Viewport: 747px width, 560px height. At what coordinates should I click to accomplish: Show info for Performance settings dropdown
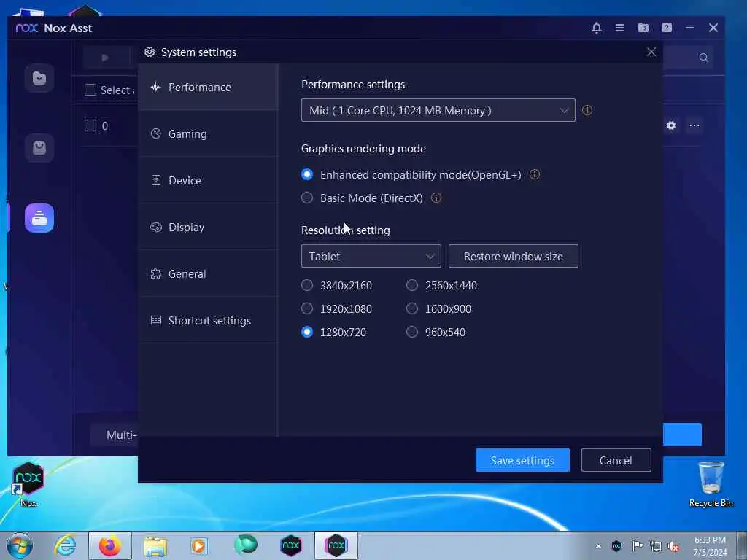(587, 111)
